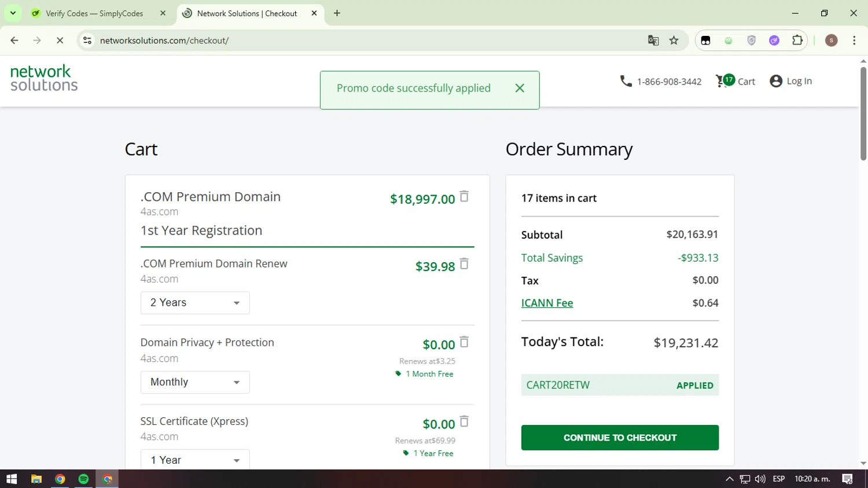Open Spotify from the Windows taskbar
The width and height of the screenshot is (868, 488).
[83, 479]
